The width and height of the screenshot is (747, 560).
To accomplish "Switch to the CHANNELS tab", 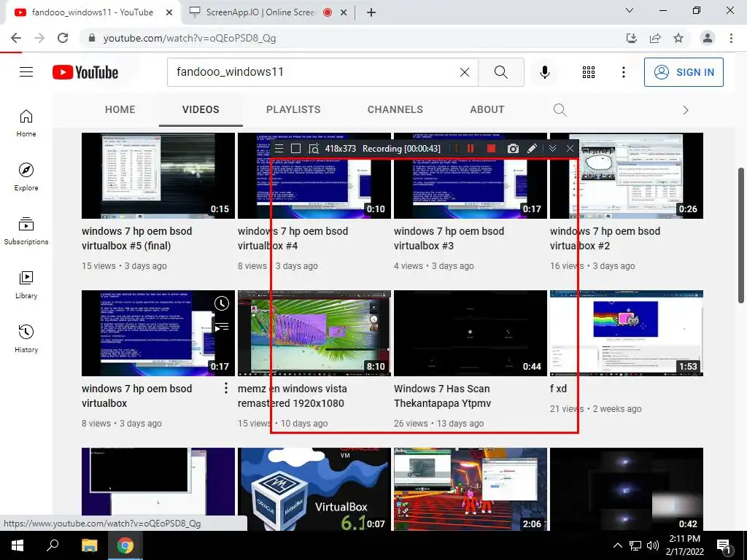I will [395, 109].
